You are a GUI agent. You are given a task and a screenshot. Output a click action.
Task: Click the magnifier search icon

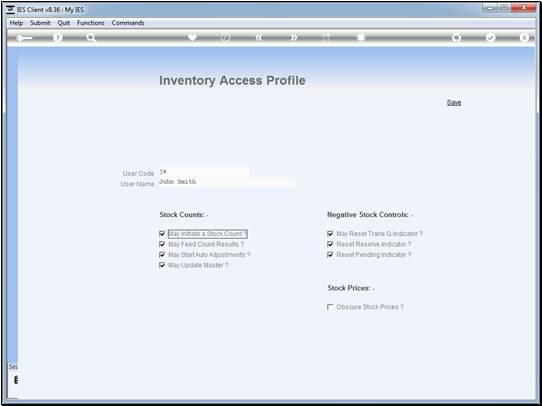click(91, 38)
